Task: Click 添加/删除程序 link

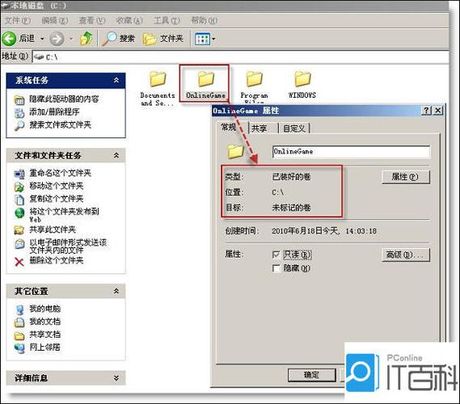Action: [54, 112]
